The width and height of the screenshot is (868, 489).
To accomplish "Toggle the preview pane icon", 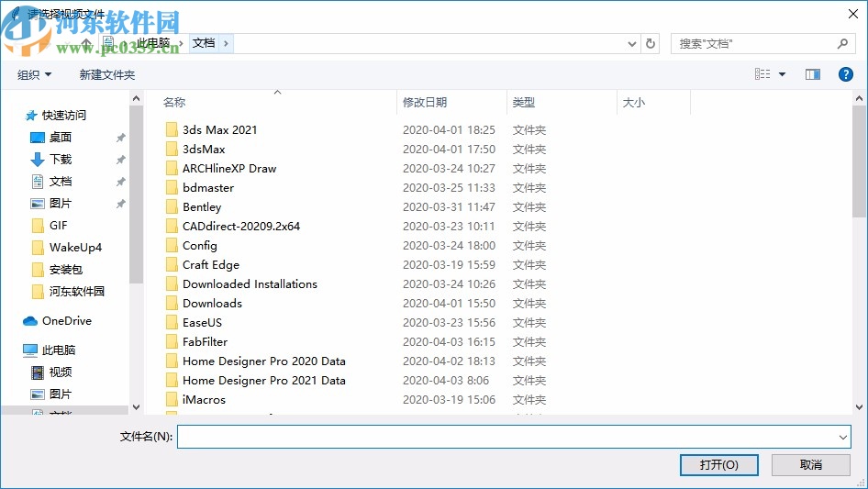I will pos(813,74).
